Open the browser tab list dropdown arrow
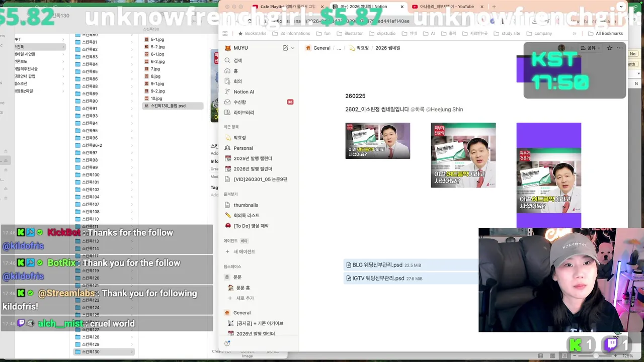 pyautogui.click(x=620, y=7)
